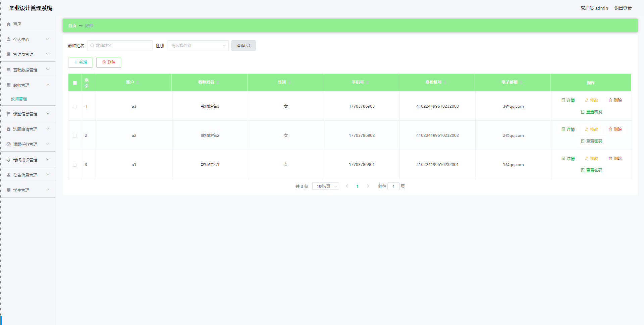Open 最终成绩管理 menu item

coord(28,160)
